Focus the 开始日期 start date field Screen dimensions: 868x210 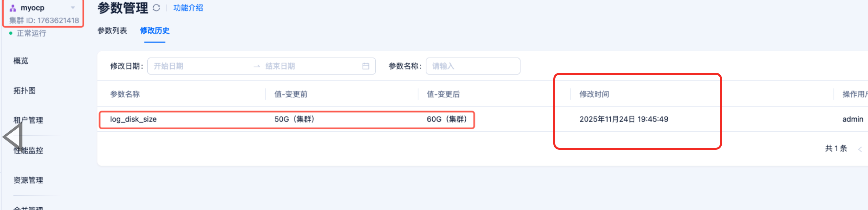[199, 66]
